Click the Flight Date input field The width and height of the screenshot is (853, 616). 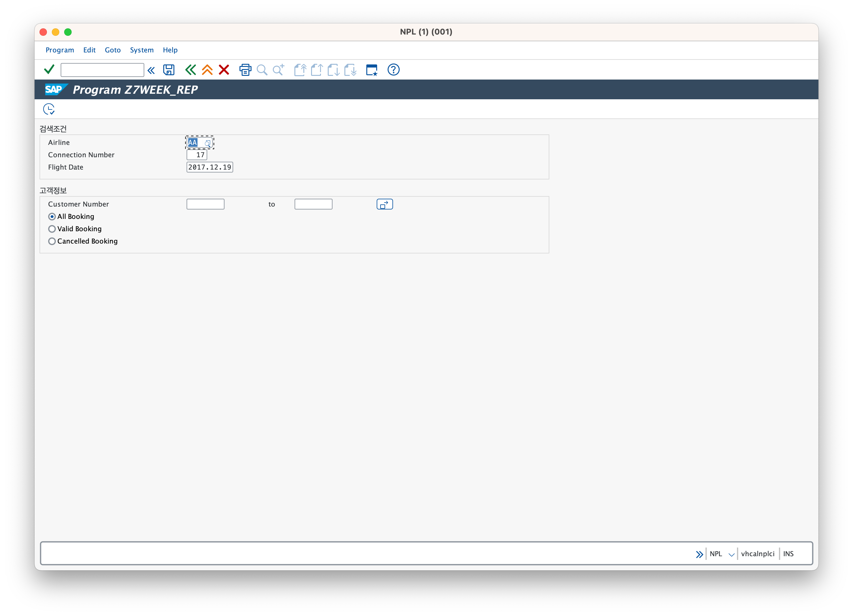coord(210,167)
